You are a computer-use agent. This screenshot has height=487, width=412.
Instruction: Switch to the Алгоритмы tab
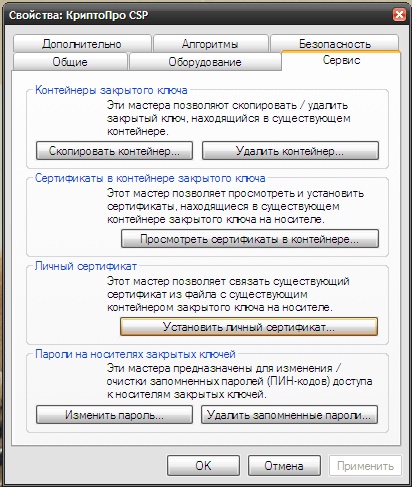(x=210, y=44)
